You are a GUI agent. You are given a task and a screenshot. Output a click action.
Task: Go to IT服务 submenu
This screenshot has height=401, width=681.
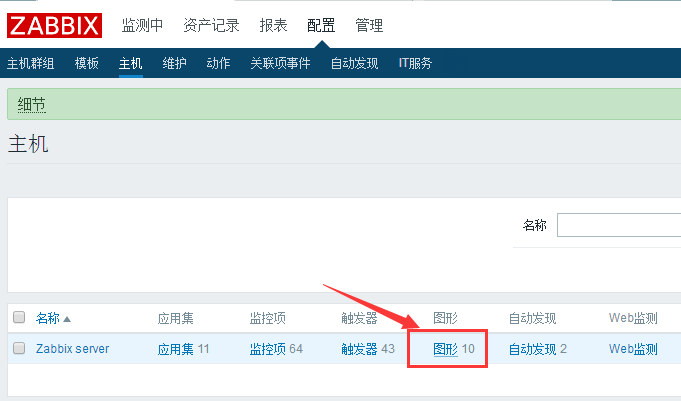coord(415,63)
